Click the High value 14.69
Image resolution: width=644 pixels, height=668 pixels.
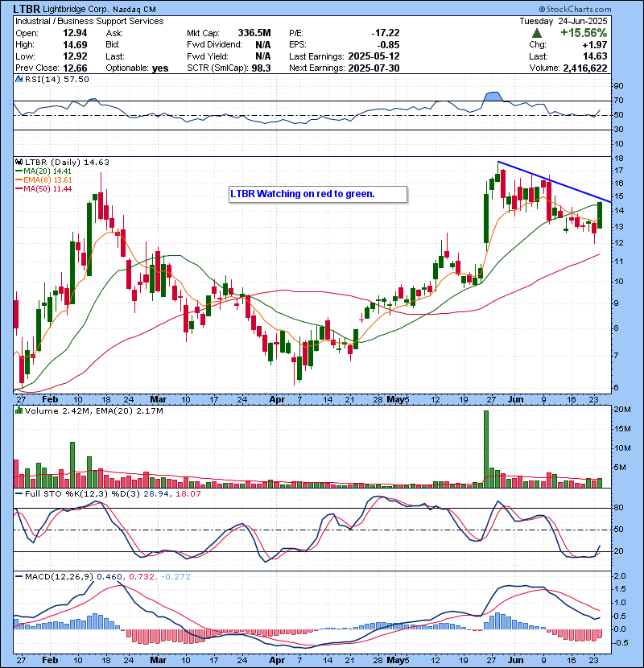75,45
